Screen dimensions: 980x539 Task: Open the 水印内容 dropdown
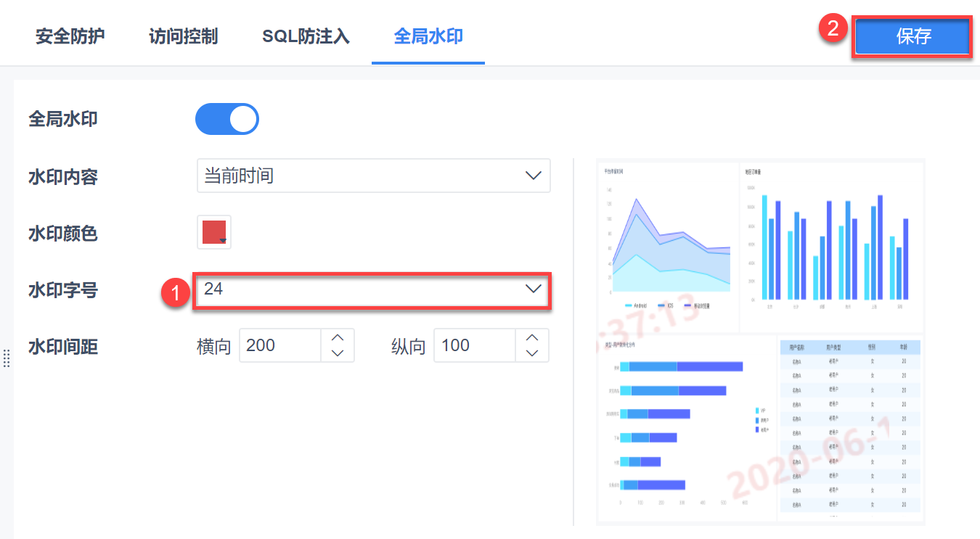[x=373, y=176]
